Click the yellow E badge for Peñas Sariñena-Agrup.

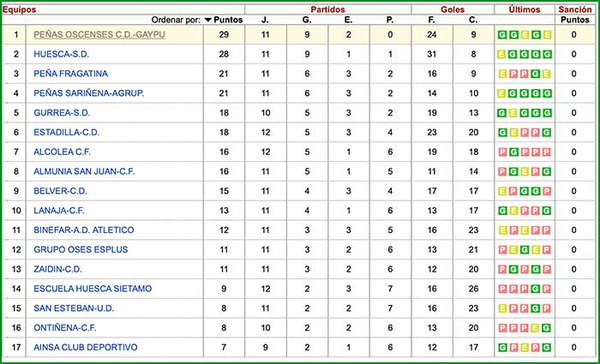pos(502,93)
